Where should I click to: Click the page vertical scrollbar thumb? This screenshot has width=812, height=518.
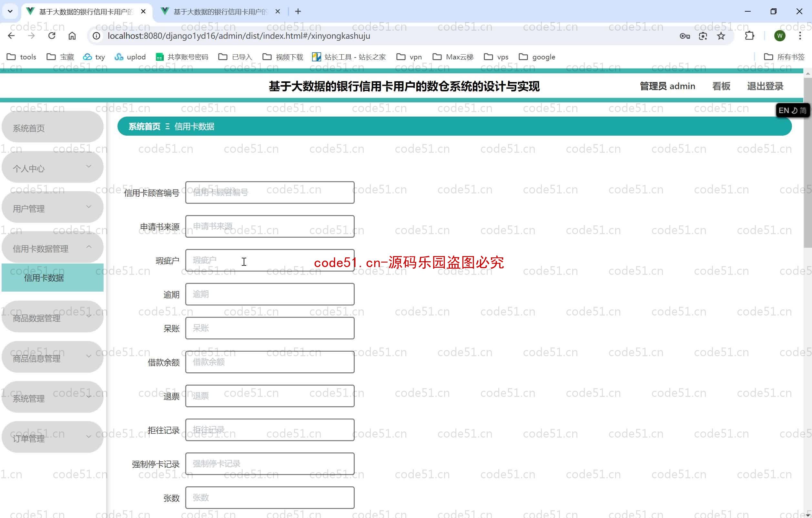point(807,163)
